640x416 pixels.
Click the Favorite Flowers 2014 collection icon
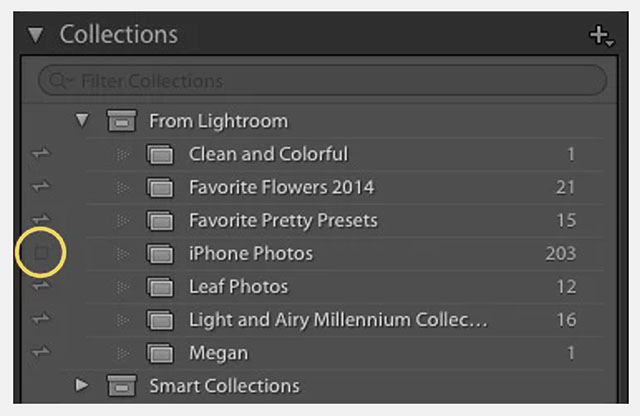(160, 188)
